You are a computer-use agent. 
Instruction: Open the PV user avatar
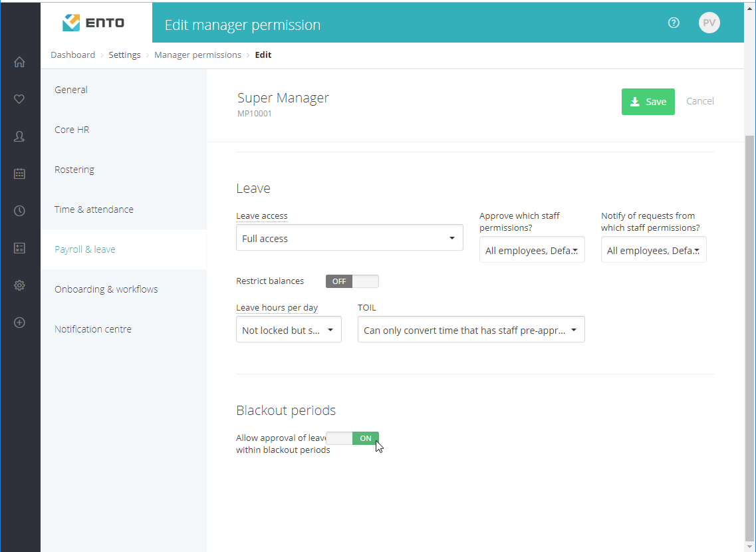[709, 23]
